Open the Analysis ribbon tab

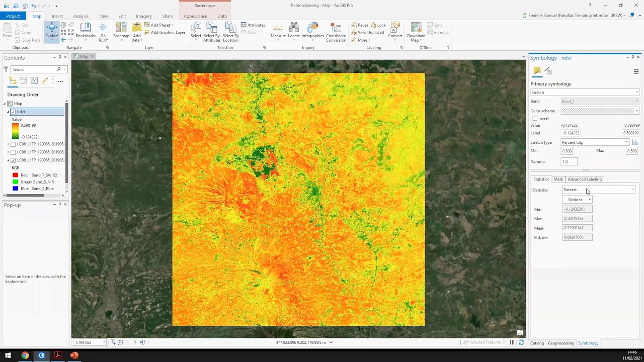click(80, 16)
